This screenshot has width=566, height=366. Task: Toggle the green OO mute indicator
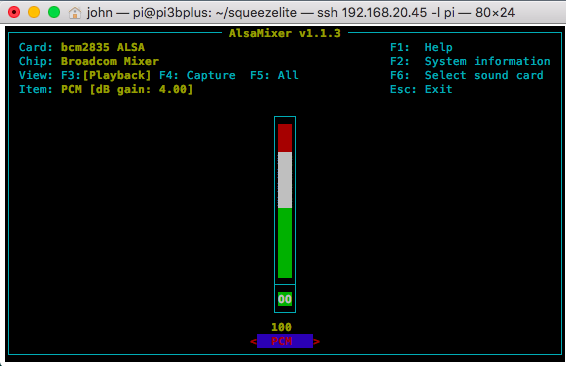(285, 299)
